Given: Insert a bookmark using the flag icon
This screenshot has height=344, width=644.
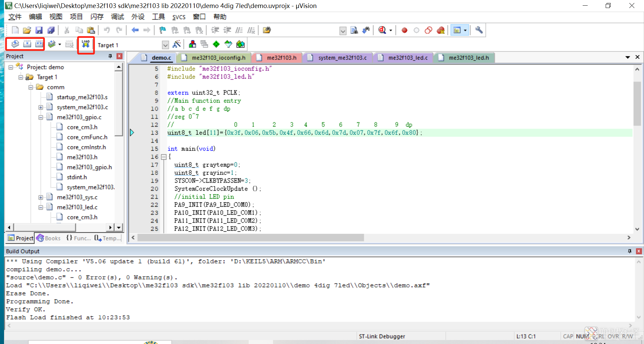Looking at the screenshot, I should pyautogui.click(x=162, y=30).
